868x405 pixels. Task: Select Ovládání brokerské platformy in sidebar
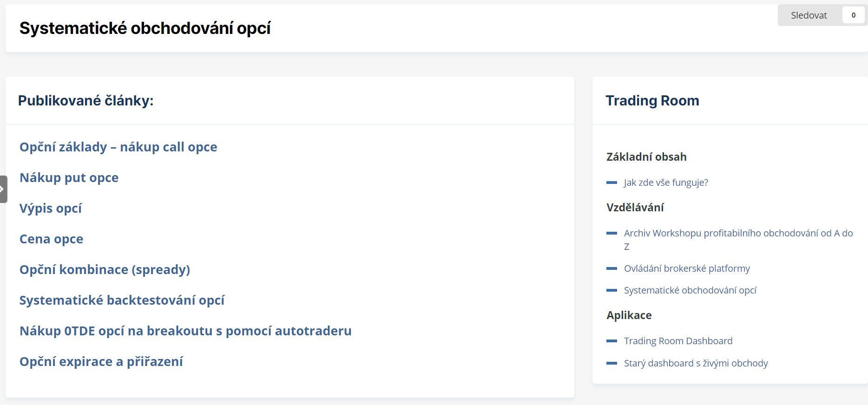coord(687,268)
